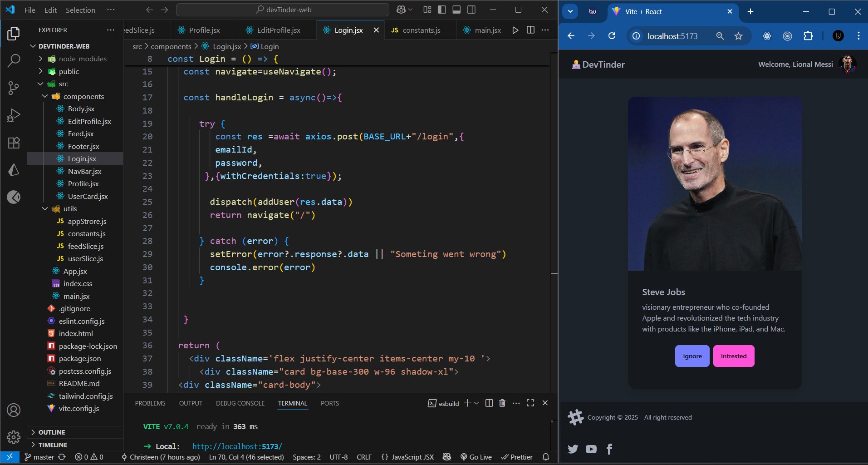
Task: Expand the OUTLINE section
Action: point(75,432)
